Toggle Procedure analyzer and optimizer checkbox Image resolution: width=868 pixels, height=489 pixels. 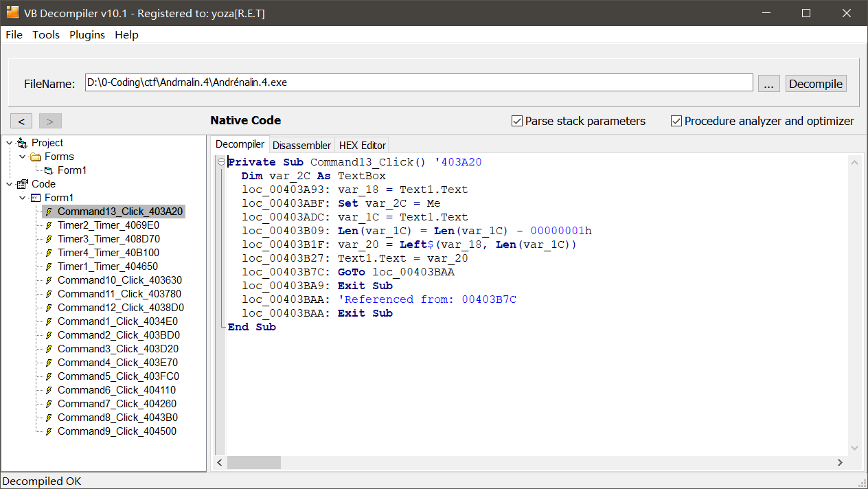point(676,121)
